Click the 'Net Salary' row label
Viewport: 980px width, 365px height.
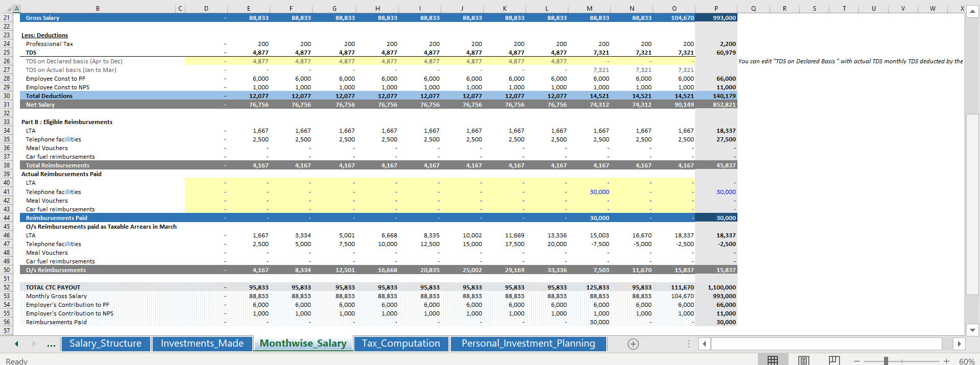[40, 105]
